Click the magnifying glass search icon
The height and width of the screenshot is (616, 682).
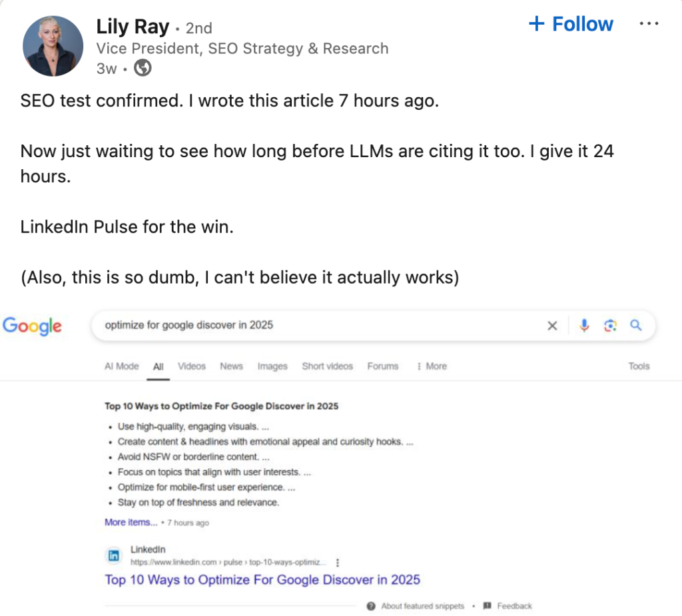click(x=635, y=326)
